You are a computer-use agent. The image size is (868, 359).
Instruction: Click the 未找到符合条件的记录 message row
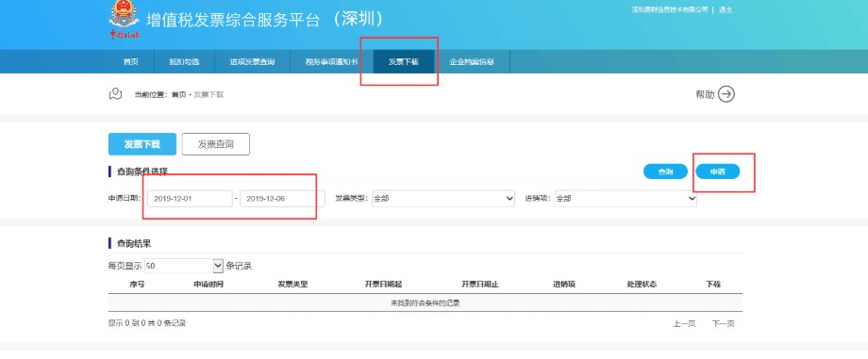point(426,303)
